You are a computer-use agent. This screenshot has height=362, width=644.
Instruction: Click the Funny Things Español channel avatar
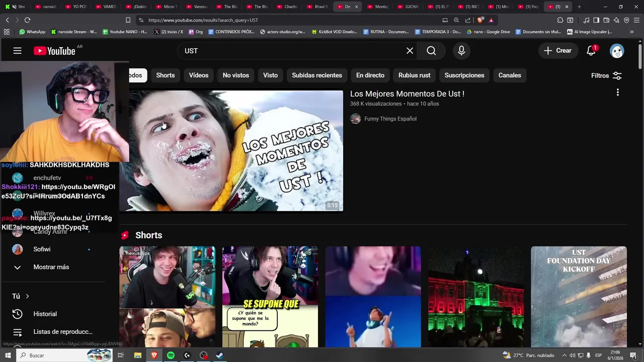point(356,119)
